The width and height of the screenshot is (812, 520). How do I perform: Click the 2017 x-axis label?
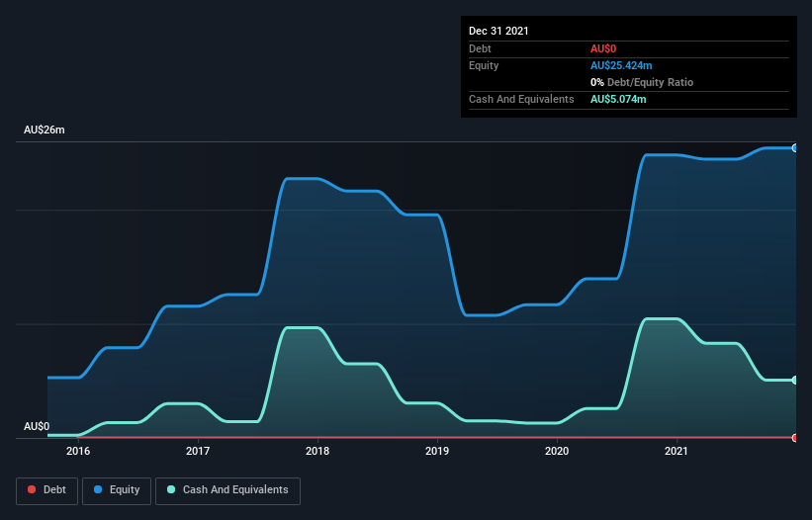coord(198,451)
